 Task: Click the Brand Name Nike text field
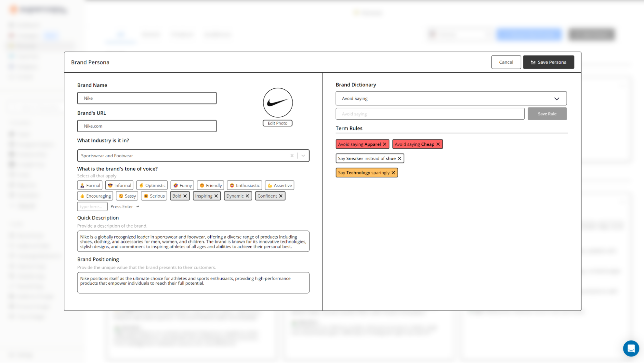click(x=146, y=98)
